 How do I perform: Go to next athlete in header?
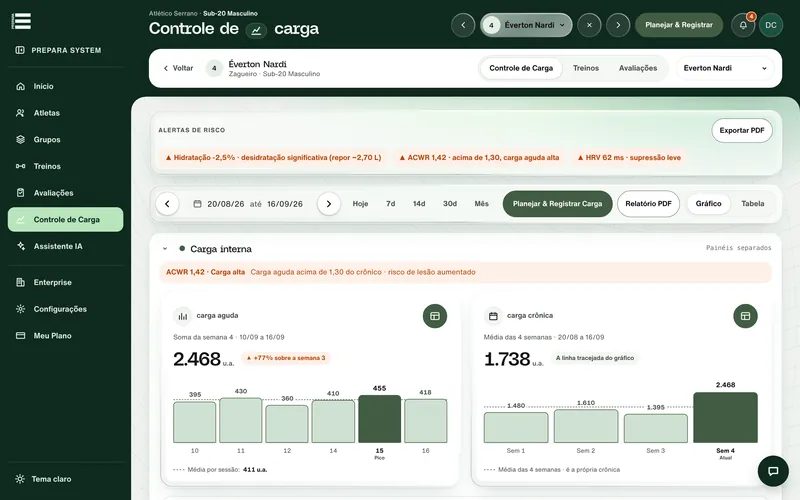coord(618,25)
